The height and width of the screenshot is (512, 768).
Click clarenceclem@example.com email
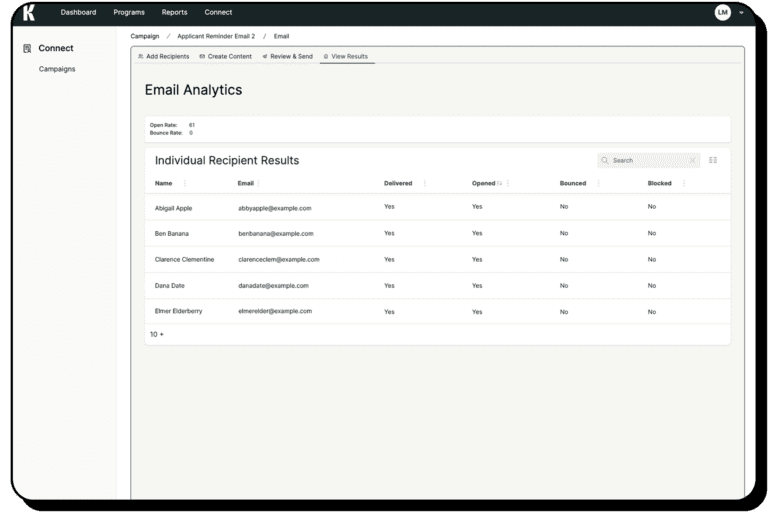point(279,260)
